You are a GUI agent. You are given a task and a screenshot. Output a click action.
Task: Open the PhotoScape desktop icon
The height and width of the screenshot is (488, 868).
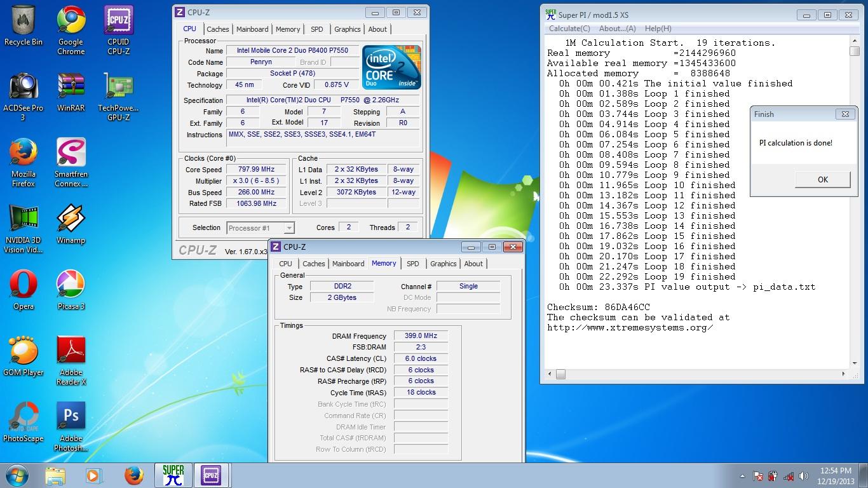point(24,423)
